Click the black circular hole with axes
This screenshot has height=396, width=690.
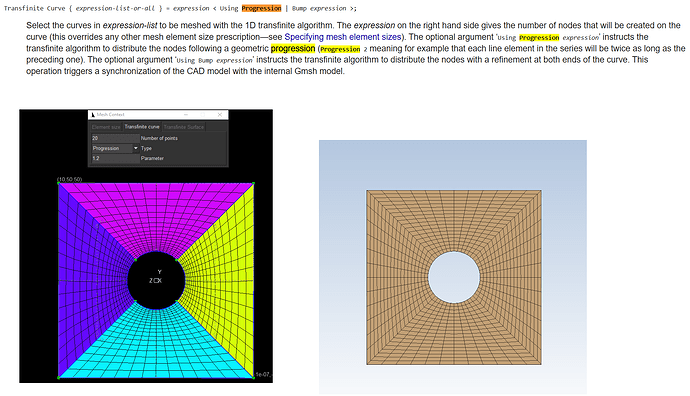156,280
